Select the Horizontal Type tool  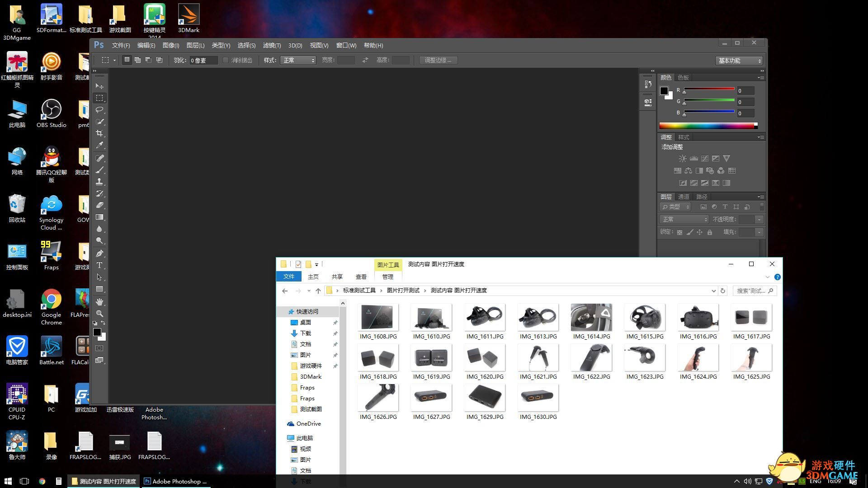[x=99, y=265]
